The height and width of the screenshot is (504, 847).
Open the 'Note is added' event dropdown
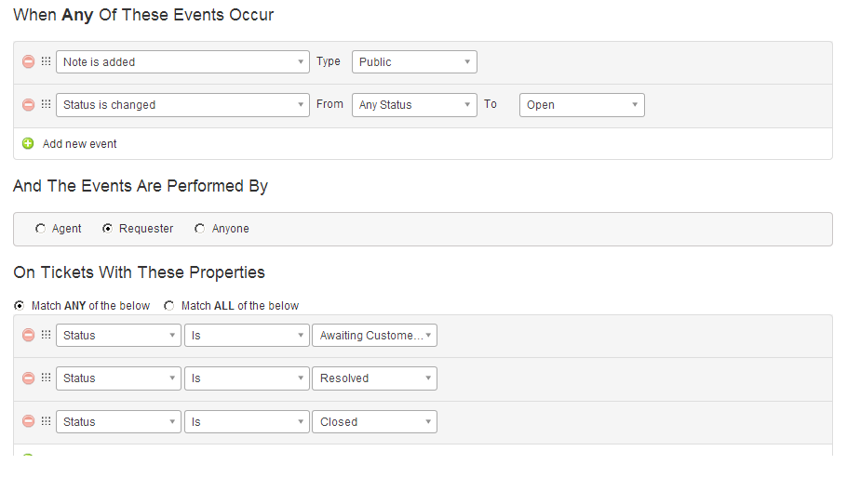[182, 62]
